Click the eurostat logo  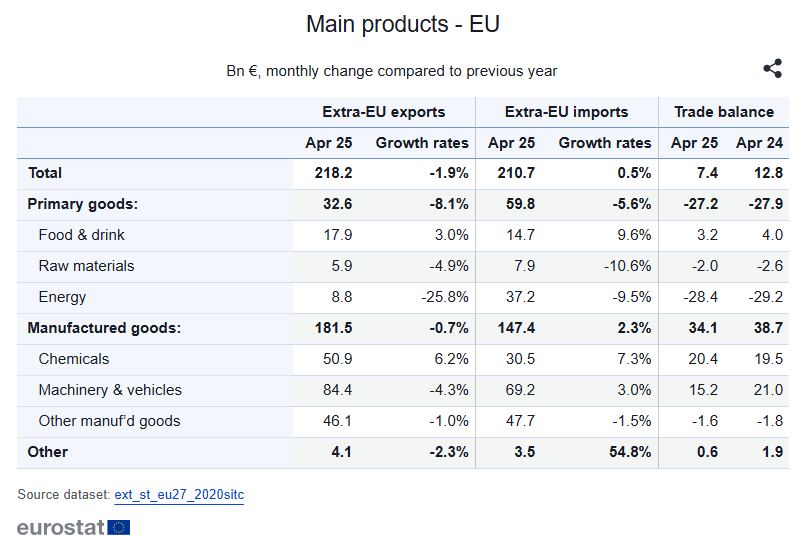(x=74, y=527)
